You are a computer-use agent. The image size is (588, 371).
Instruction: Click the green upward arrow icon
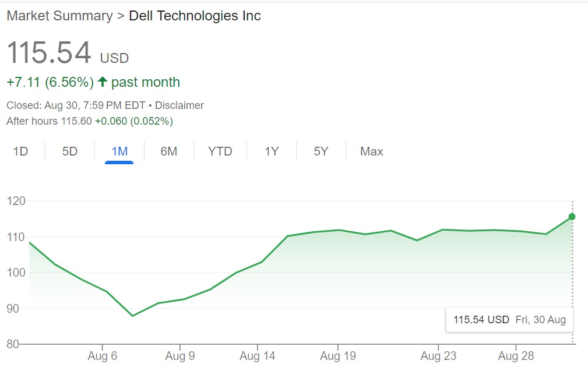coord(102,82)
